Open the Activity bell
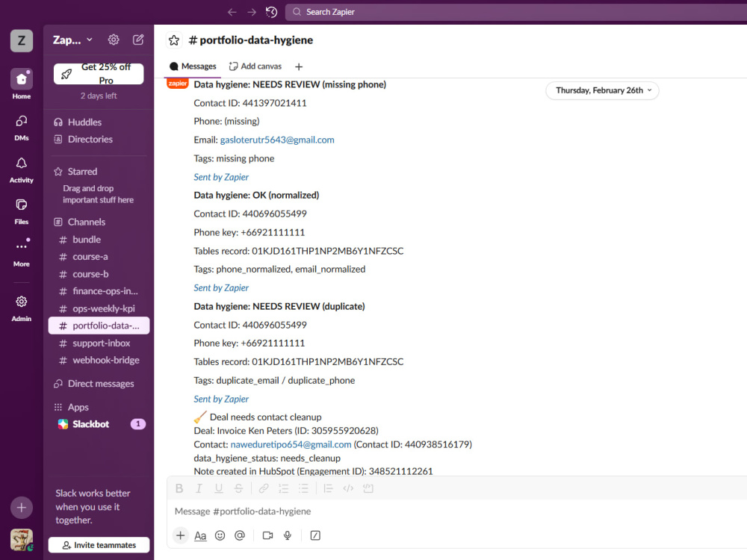Viewport: 747px width, 560px height. point(22,169)
